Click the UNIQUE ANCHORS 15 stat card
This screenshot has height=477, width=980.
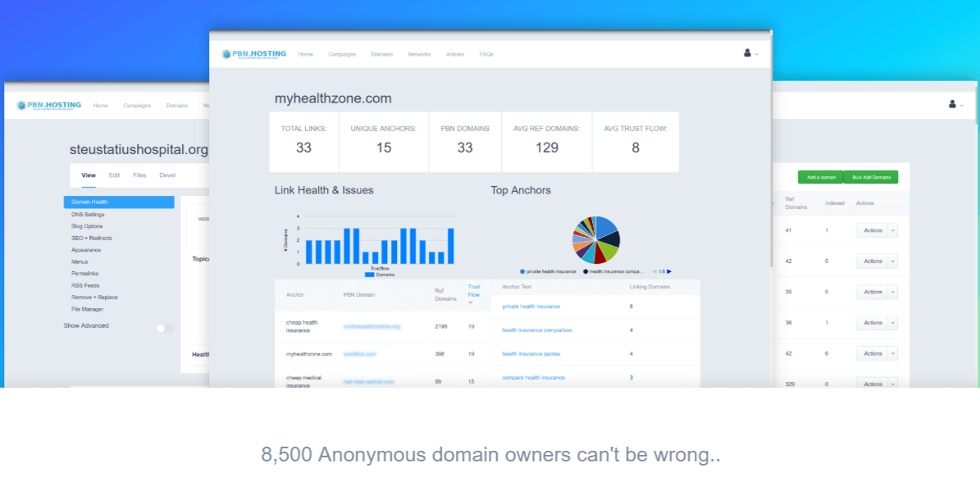[x=384, y=143]
